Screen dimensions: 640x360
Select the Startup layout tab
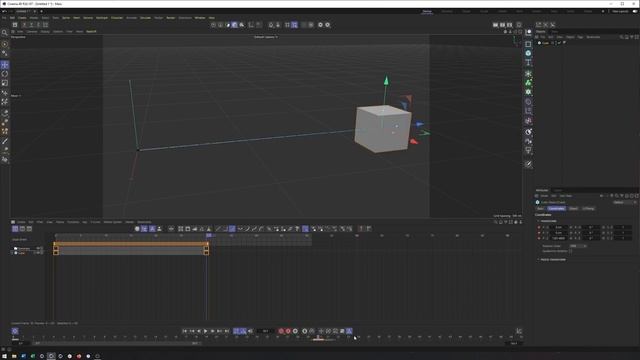click(x=427, y=11)
